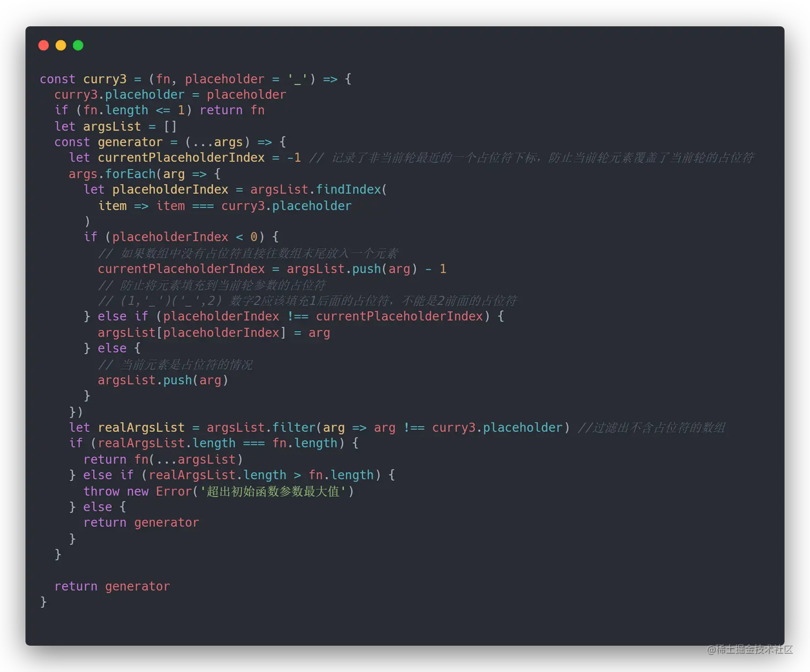Click the red close dot
Screen dimensions: 810x672
[44, 46]
